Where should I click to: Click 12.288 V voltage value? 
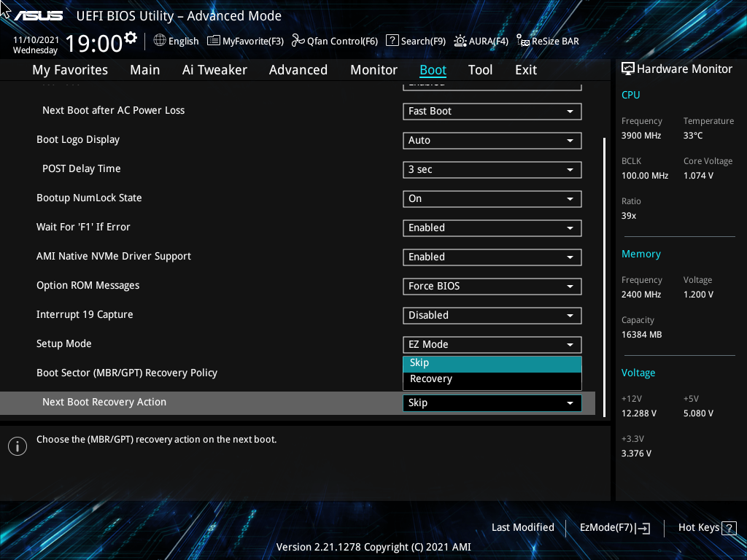click(x=639, y=413)
